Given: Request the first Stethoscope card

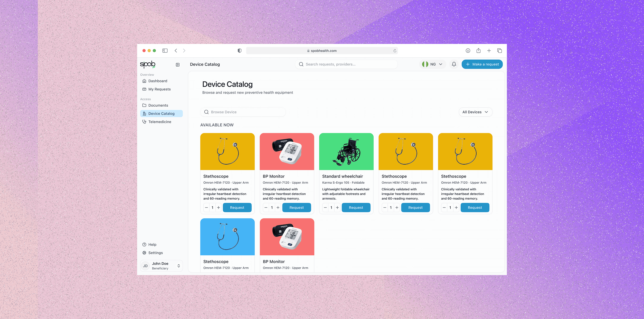Looking at the screenshot, I should click(237, 208).
